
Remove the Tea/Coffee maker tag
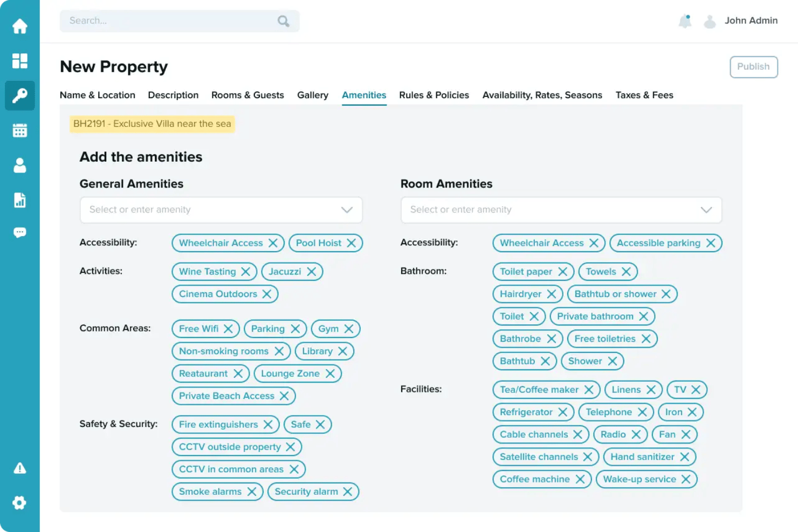(589, 390)
